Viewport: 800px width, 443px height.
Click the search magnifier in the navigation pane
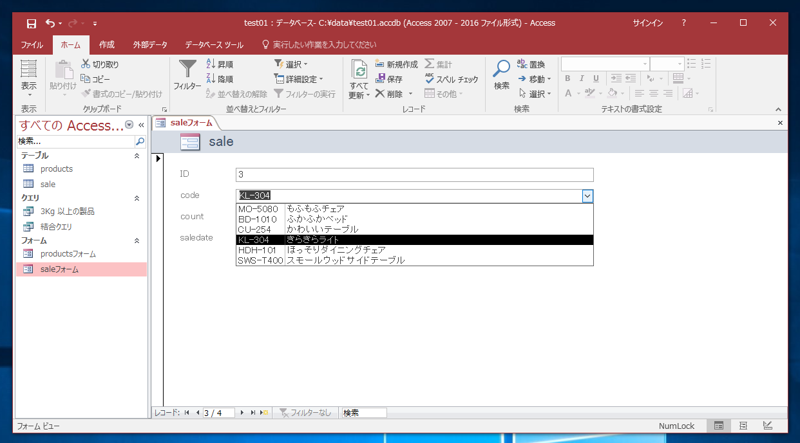click(140, 141)
